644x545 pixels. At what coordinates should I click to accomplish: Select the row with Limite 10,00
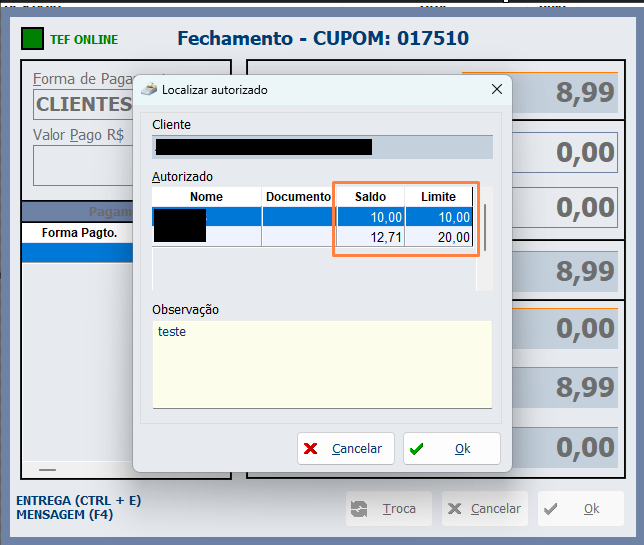(x=438, y=217)
